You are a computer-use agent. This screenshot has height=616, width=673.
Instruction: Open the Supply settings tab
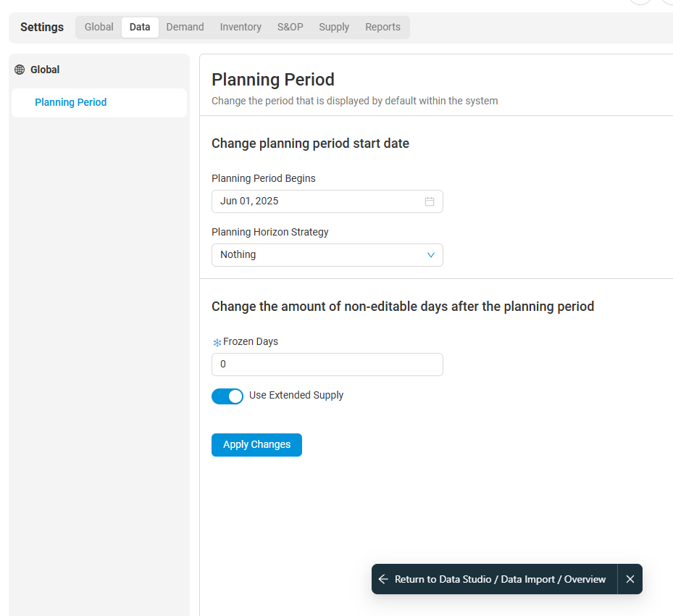point(334,27)
